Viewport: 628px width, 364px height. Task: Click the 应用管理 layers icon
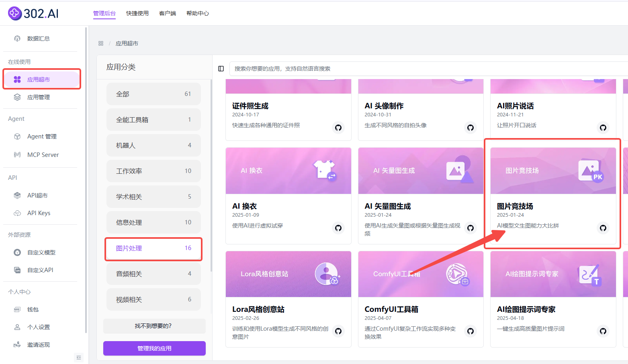[x=17, y=97]
